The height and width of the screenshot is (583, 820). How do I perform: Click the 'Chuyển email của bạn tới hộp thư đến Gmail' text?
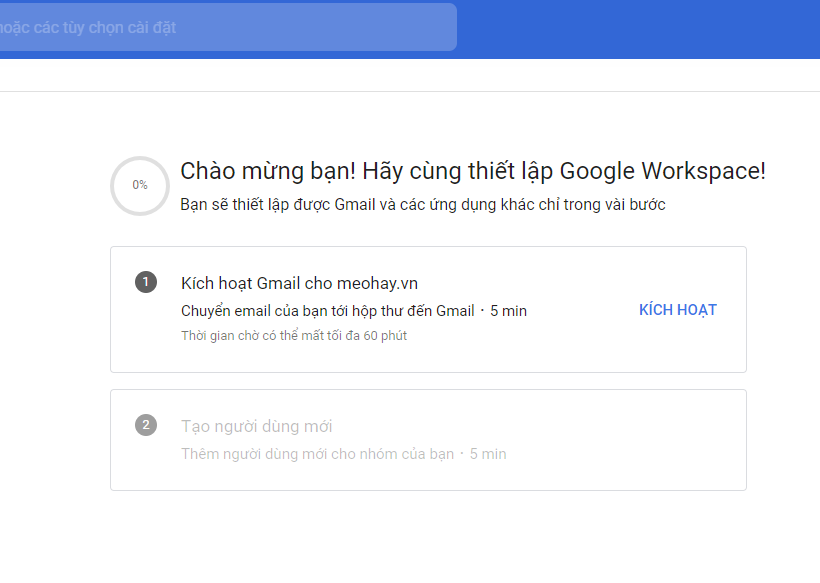click(327, 311)
